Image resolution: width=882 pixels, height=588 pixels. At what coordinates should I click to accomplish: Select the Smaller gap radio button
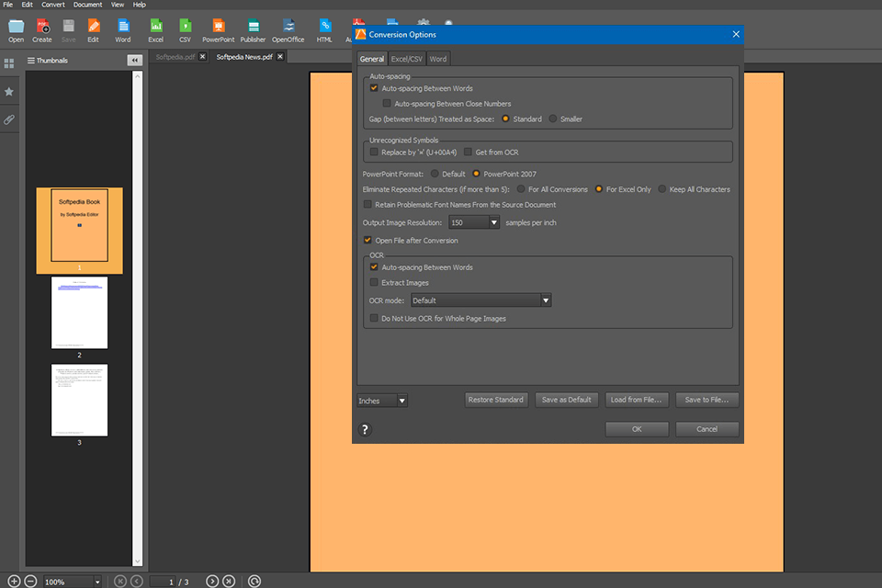pos(553,119)
